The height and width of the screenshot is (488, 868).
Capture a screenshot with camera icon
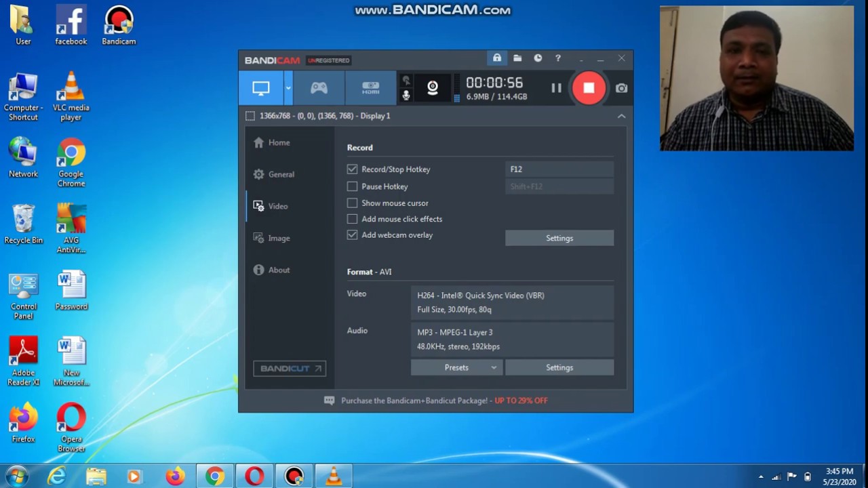621,88
